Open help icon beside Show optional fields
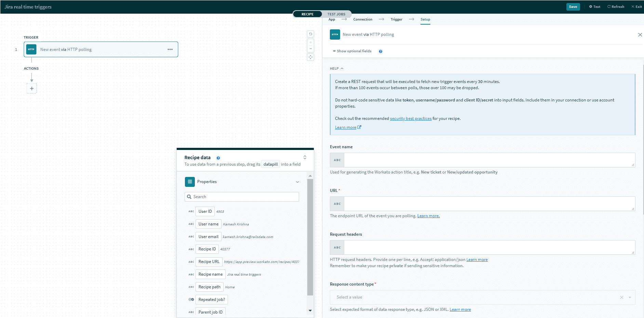The image size is (644, 318). point(380,51)
